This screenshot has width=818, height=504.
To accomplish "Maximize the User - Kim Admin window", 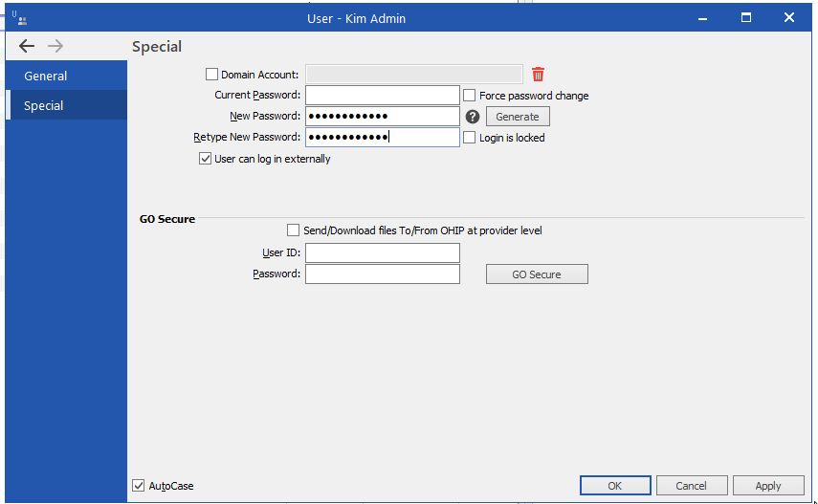I will tap(746, 18).
